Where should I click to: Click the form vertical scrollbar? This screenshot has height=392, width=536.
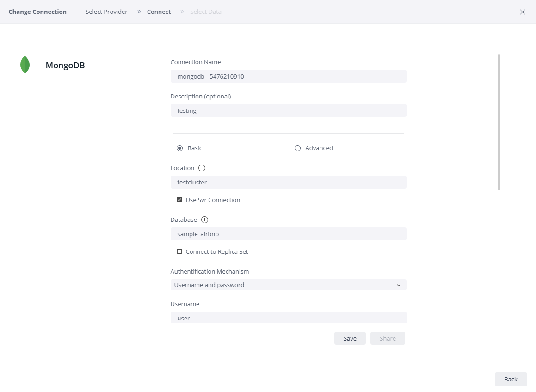499,122
